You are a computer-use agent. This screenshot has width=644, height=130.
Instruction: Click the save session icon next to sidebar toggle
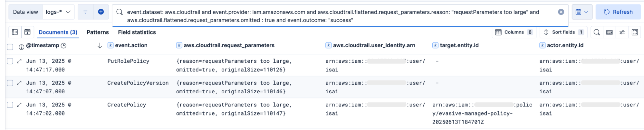tap(27, 32)
